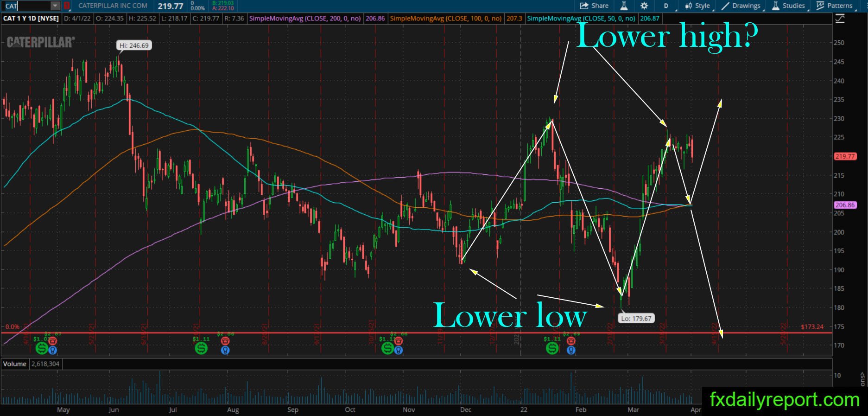
Task: Click the Mar label on time axis
Action: click(x=633, y=410)
